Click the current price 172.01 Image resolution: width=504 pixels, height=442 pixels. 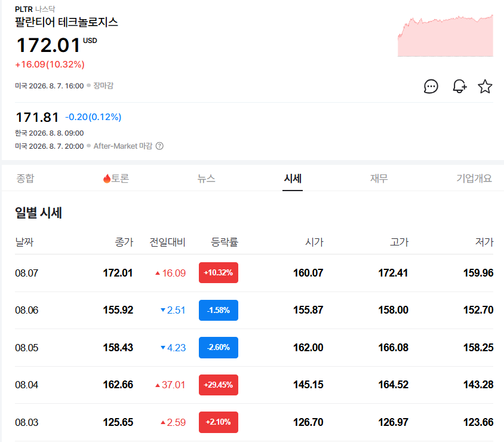click(x=48, y=45)
